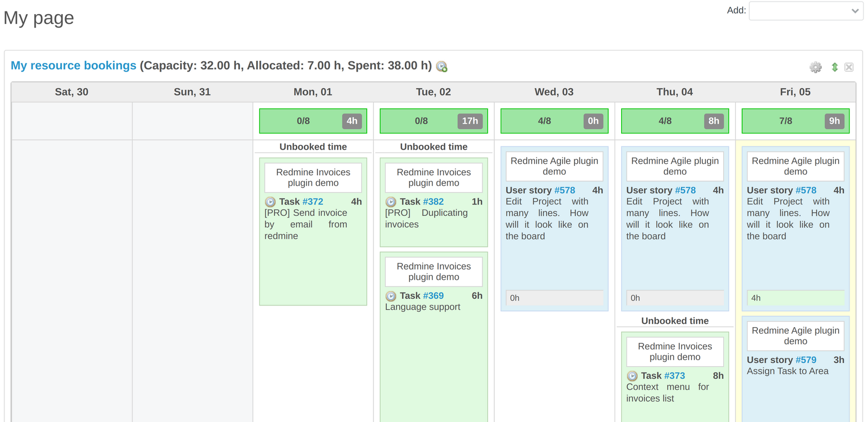Open Task #372 issue link

click(312, 201)
